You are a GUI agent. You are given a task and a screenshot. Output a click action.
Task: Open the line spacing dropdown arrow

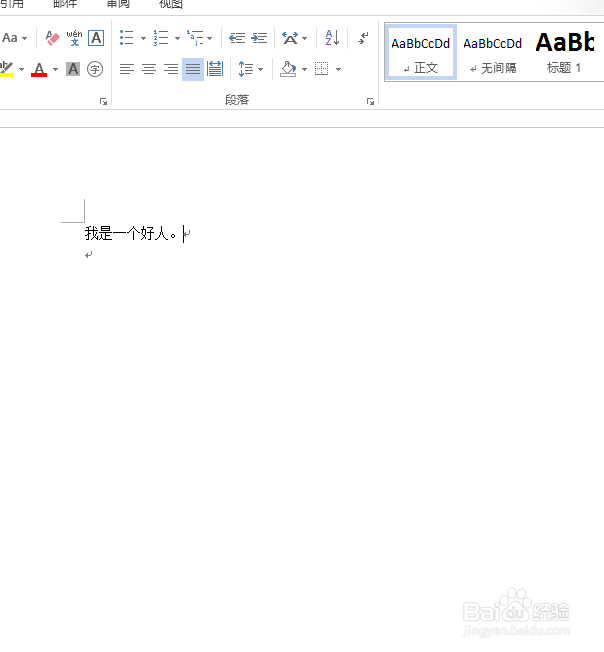[261, 69]
